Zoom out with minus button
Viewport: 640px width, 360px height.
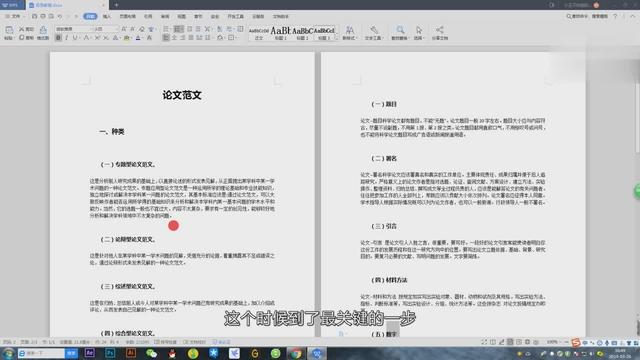[567, 342]
